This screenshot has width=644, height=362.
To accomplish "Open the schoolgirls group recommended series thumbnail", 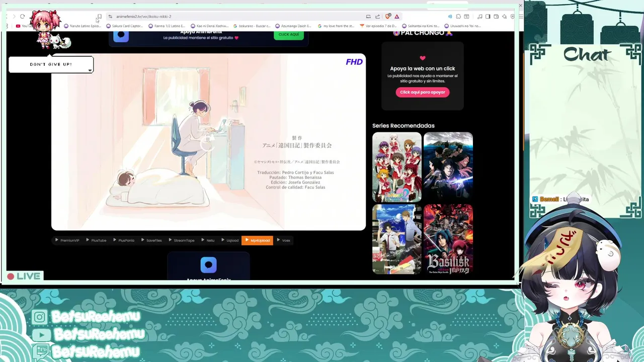I will pos(397,167).
